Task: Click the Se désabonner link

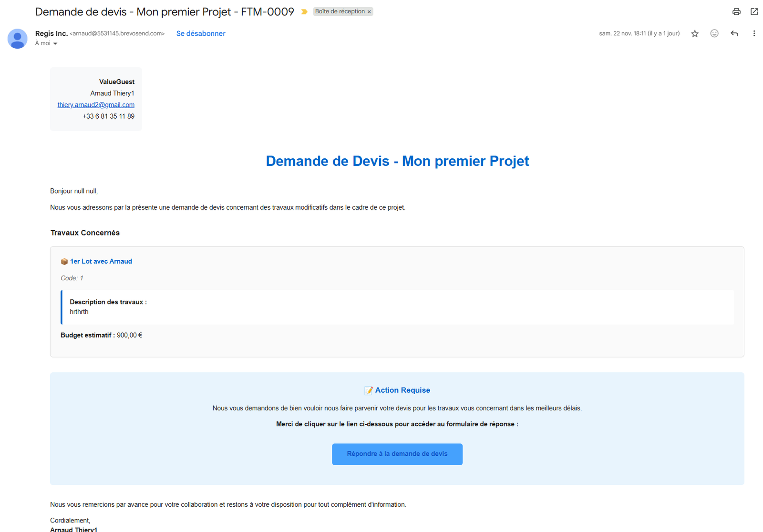Action: [201, 33]
